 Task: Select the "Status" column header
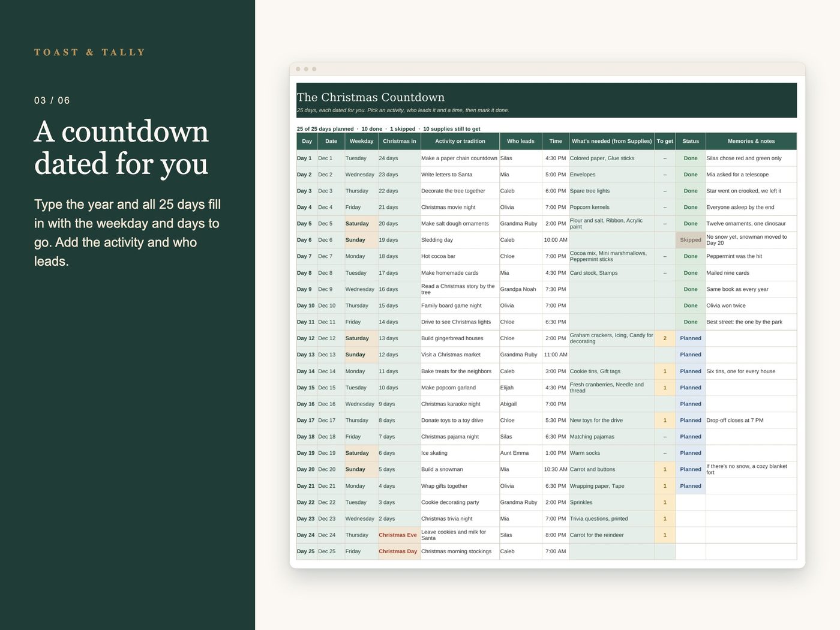[691, 142]
